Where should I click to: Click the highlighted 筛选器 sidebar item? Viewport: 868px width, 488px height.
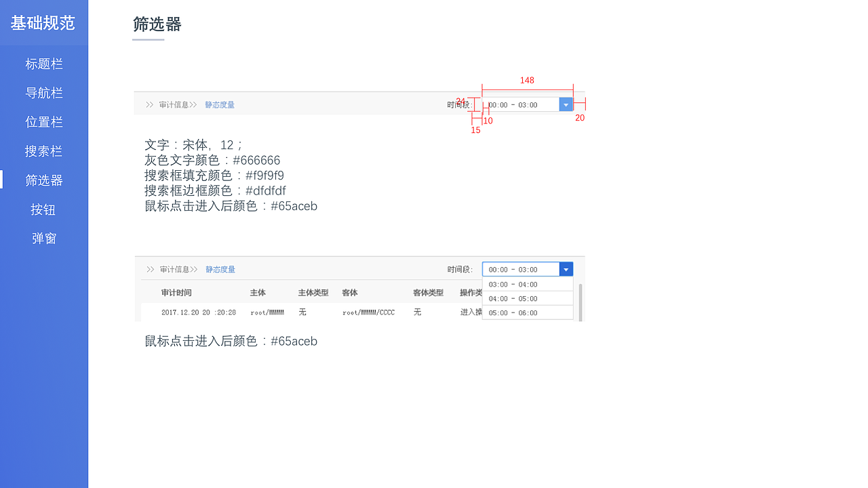43,180
